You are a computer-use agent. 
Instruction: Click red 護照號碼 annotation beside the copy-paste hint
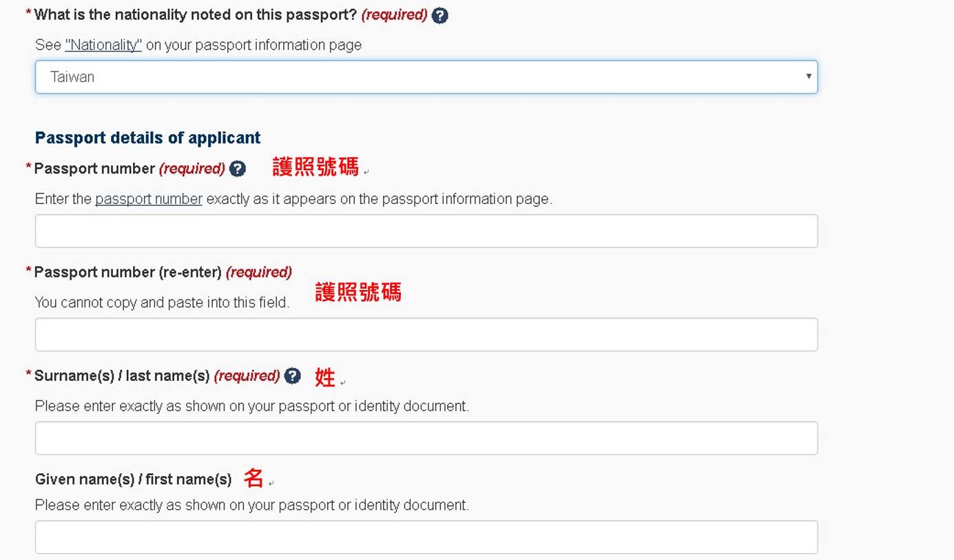click(358, 293)
